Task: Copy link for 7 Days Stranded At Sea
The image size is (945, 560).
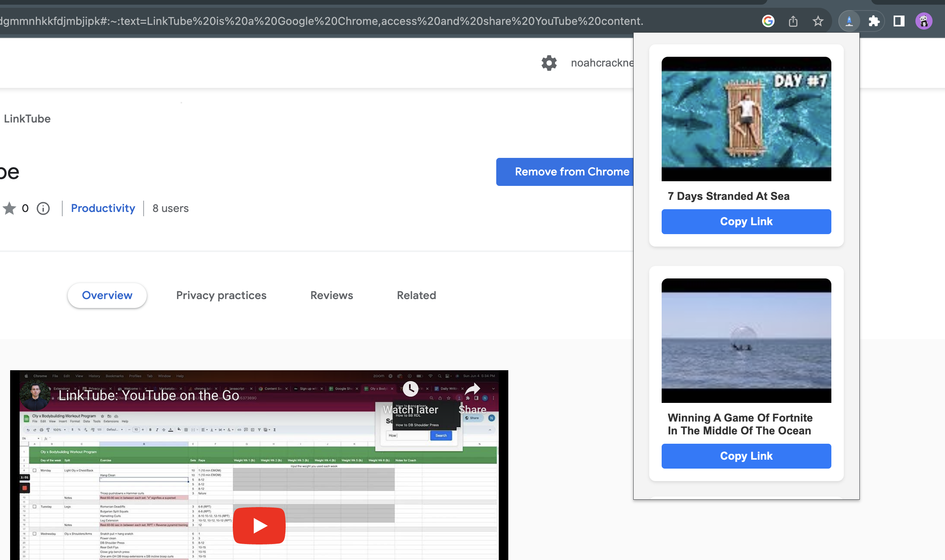Action: 746,222
